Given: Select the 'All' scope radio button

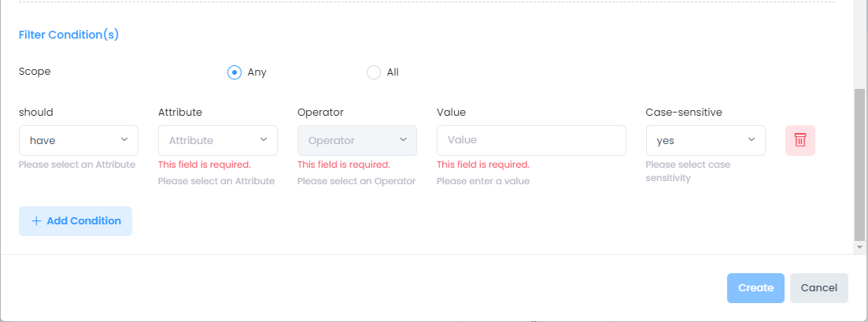Looking at the screenshot, I should pyautogui.click(x=373, y=72).
